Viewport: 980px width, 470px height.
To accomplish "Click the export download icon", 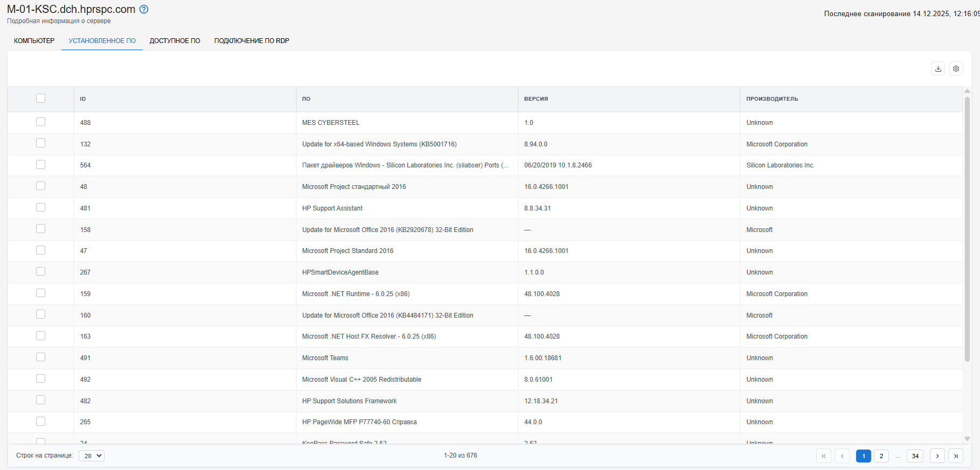I will click(x=938, y=68).
